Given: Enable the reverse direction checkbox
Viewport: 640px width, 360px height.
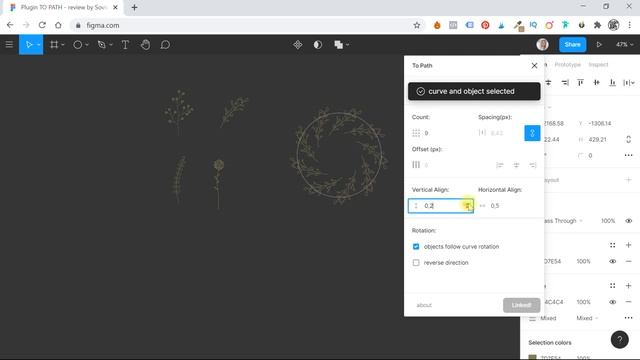Looking at the screenshot, I should (416, 262).
